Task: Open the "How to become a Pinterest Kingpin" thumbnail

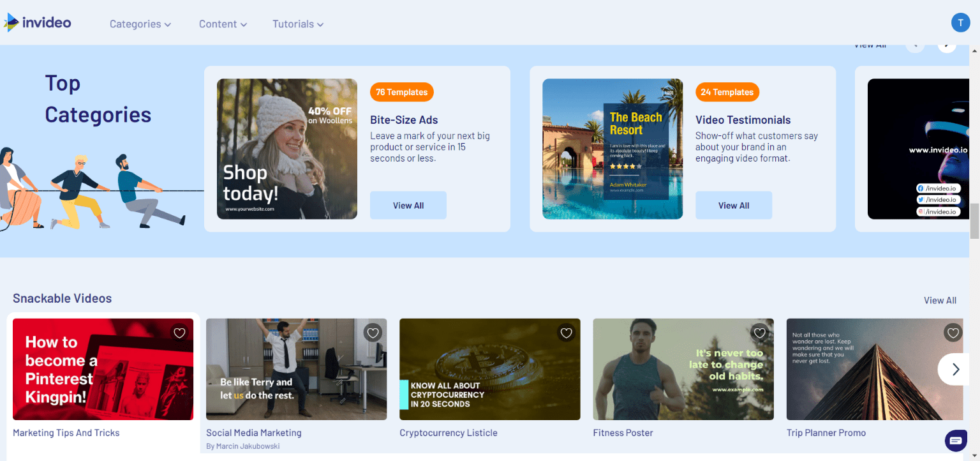Action: 103,369
